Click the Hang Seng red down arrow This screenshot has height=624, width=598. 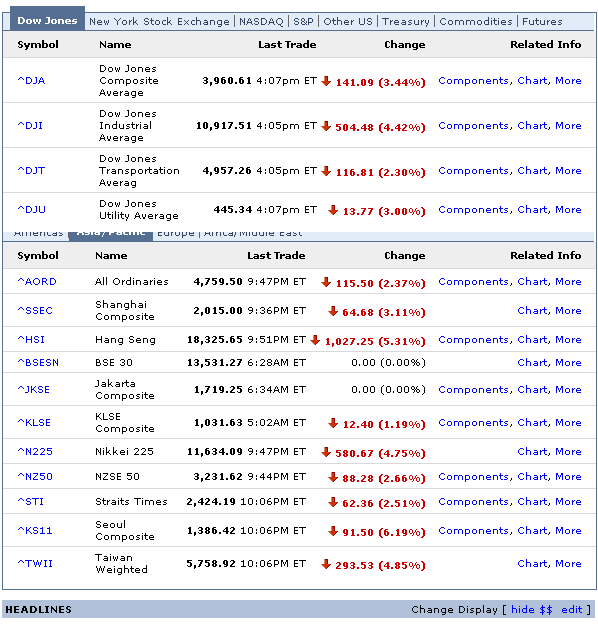coord(316,340)
